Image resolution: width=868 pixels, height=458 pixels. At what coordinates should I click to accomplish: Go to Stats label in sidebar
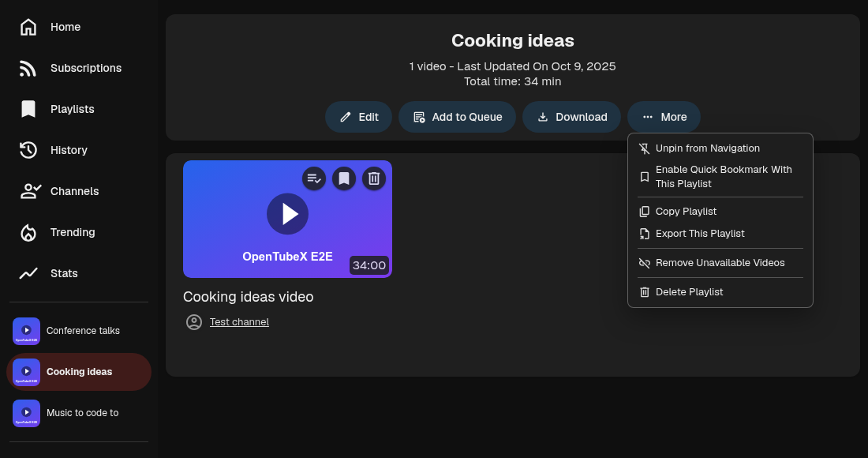(64, 273)
